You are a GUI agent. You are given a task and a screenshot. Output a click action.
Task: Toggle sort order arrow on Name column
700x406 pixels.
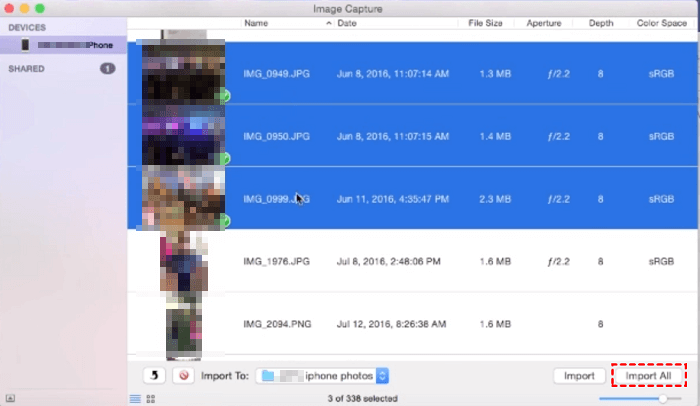pos(329,23)
